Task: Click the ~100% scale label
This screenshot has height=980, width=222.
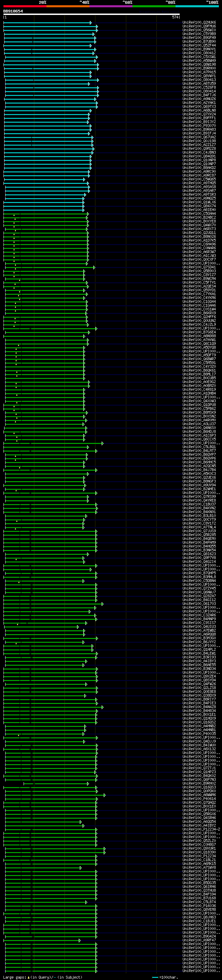Action: click(x=213, y=3)
